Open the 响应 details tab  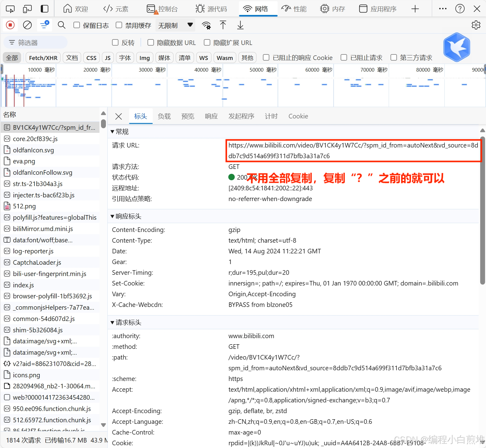tap(211, 116)
